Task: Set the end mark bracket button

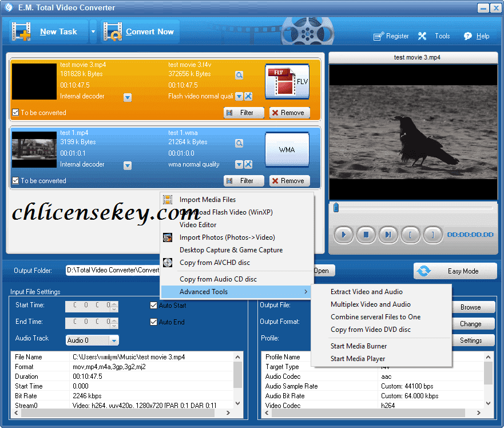Action: [432, 235]
